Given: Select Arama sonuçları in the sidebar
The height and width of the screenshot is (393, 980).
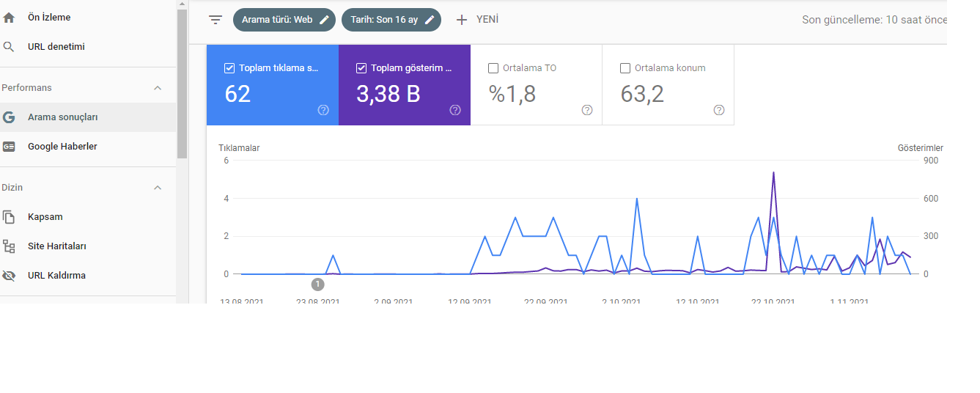Looking at the screenshot, I should coord(88,117).
